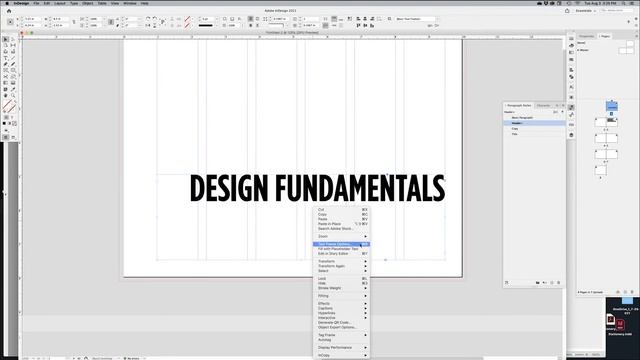Select the Page tool

(5, 45)
